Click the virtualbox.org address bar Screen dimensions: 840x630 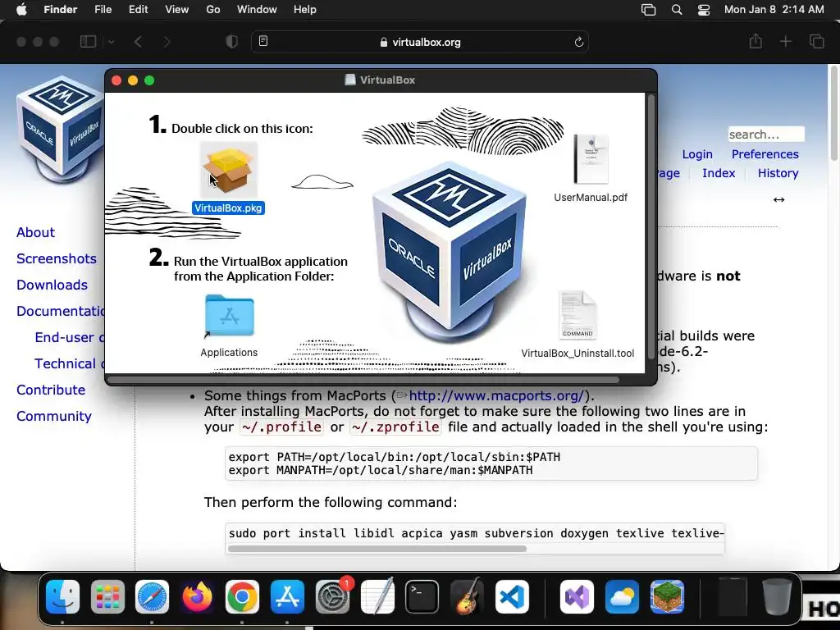pyautogui.click(x=420, y=42)
